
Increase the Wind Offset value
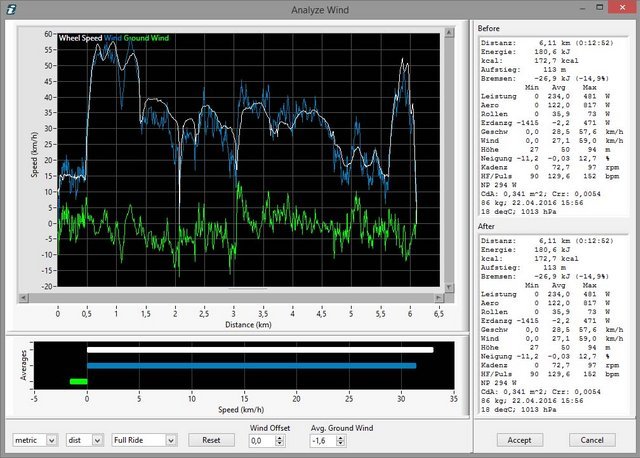pyautogui.click(x=280, y=438)
